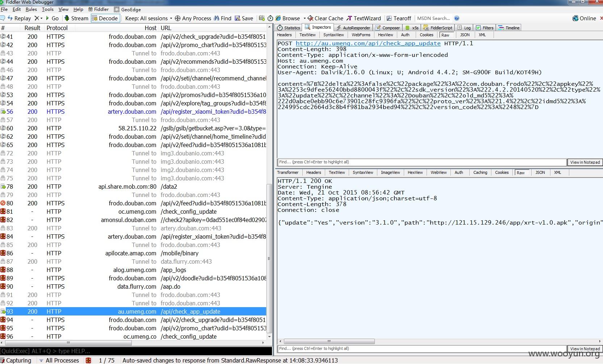Viewport: 603px width, 364px height.
Task: Select response ImageView tab
Action: pos(390,172)
